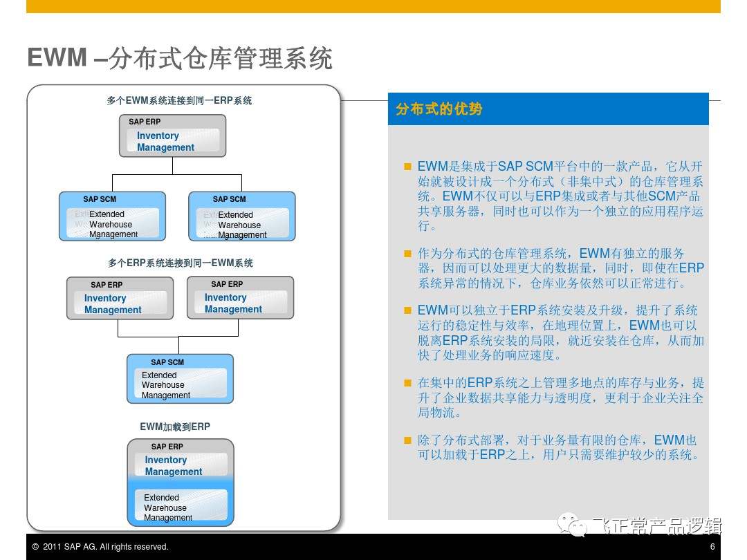Image resolution: width=747 pixels, height=560 pixels.
Task: Click the left SAP SCM Extended Warehouse box
Action: 112,216
